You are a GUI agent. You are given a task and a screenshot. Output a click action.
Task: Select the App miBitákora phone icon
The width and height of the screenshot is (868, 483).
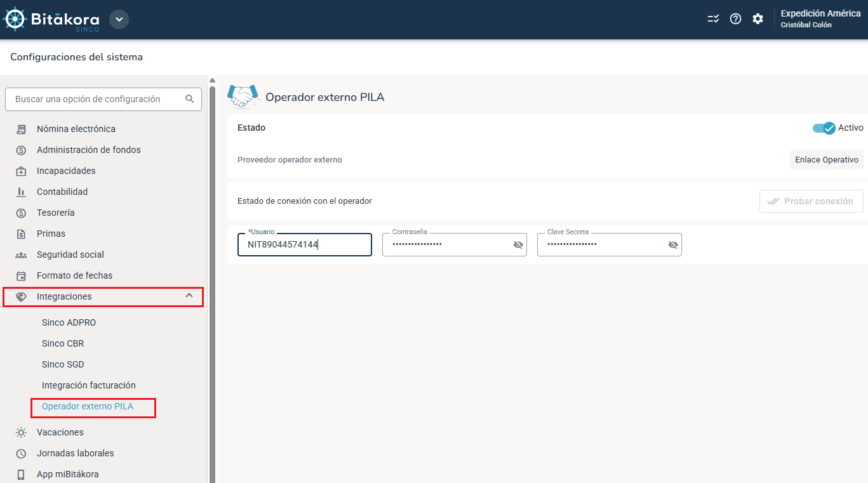pyautogui.click(x=22, y=473)
